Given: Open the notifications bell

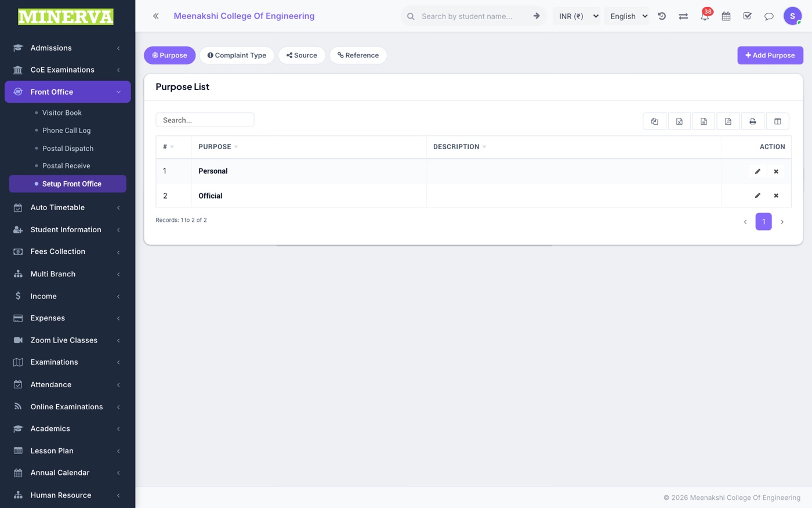Looking at the screenshot, I should 705,16.
